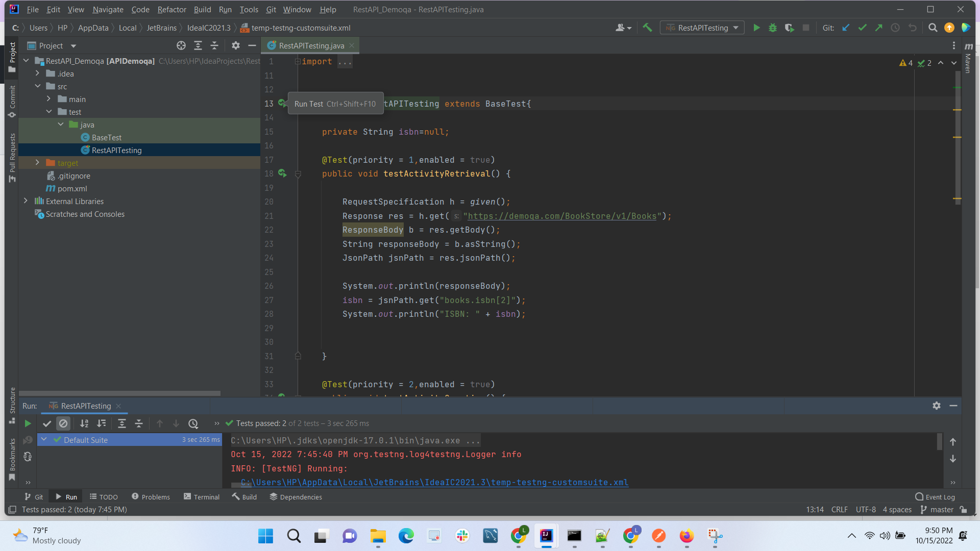The height and width of the screenshot is (551, 980).
Task: Click the Build project hammer icon
Action: pyautogui.click(x=647, y=28)
